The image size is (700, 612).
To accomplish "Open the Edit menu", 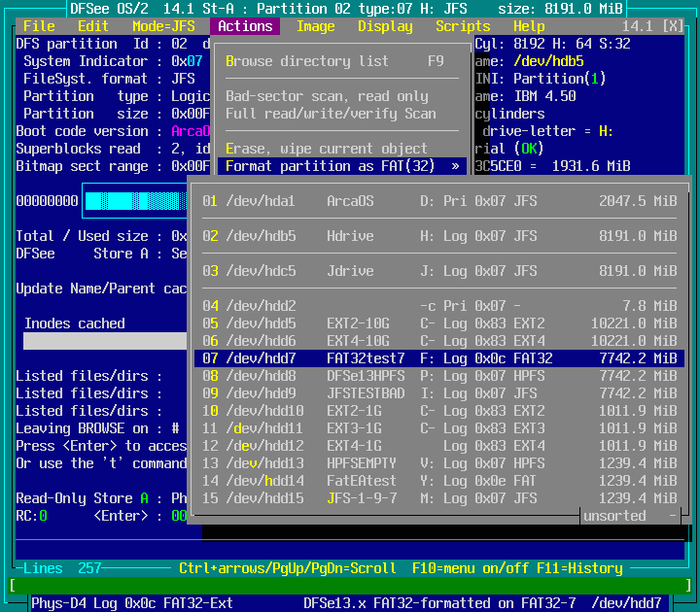I will coord(93,26).
